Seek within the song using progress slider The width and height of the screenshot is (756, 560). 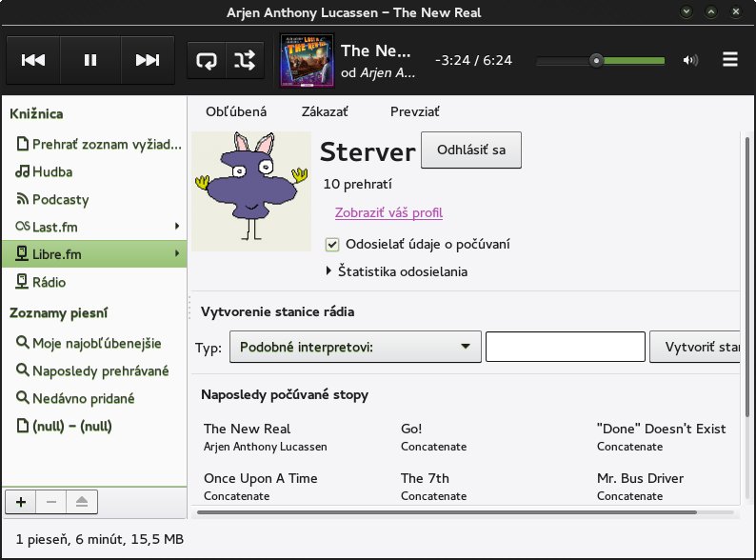coord(601,61)
